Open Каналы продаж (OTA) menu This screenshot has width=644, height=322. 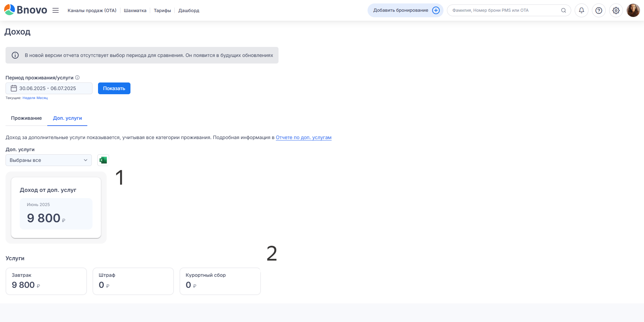coord(92,11)
